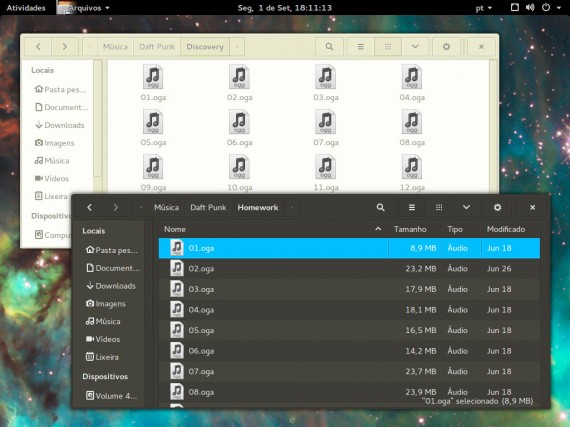Viewport: 570px width, 427px height.
Task: Open view options dropdown in Discovery window
Action: (415, 47)
